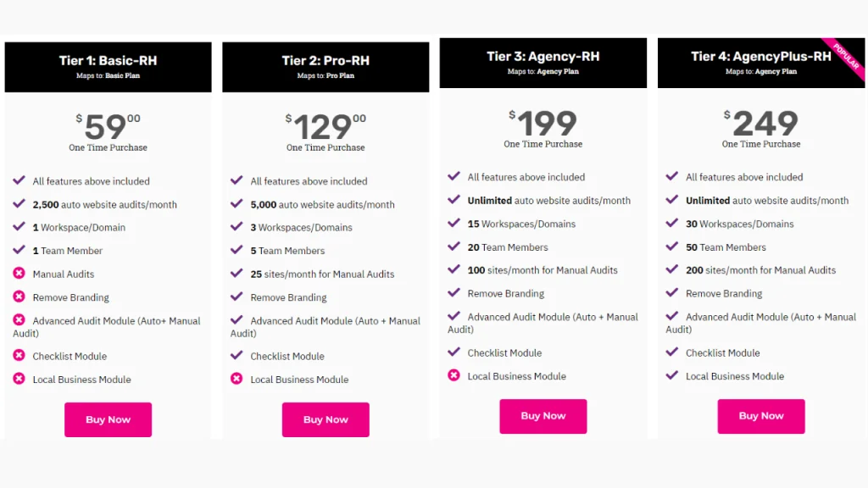This screenshot has height=488, width=868.
Task: Click the red X next to Basic Remove Branding
Action: tap(19, 297)
